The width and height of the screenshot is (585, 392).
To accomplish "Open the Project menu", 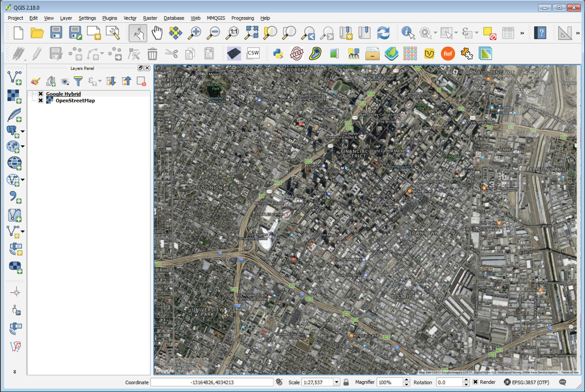I will 15,18.
